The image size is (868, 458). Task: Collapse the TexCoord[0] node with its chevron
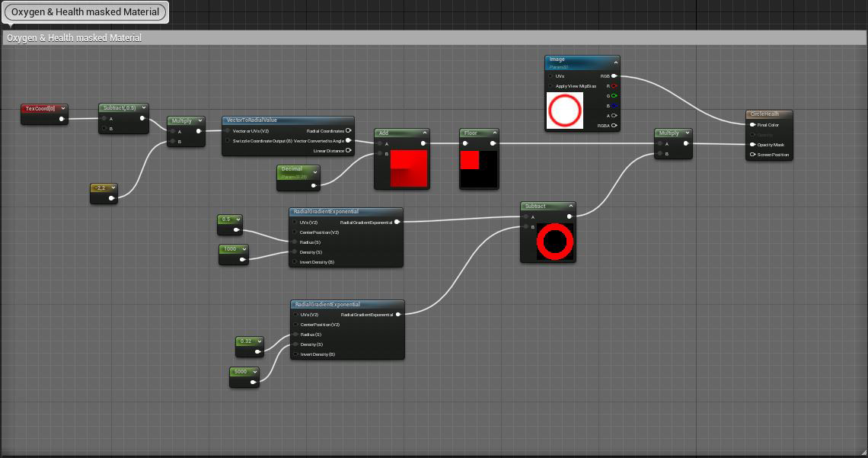point(63,108)
